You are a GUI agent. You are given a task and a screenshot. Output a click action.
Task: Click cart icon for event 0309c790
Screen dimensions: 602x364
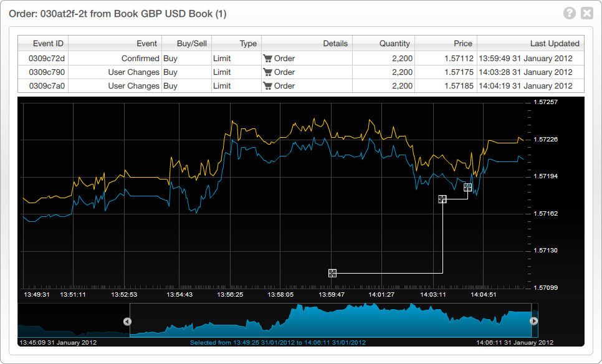pos(268,72)
